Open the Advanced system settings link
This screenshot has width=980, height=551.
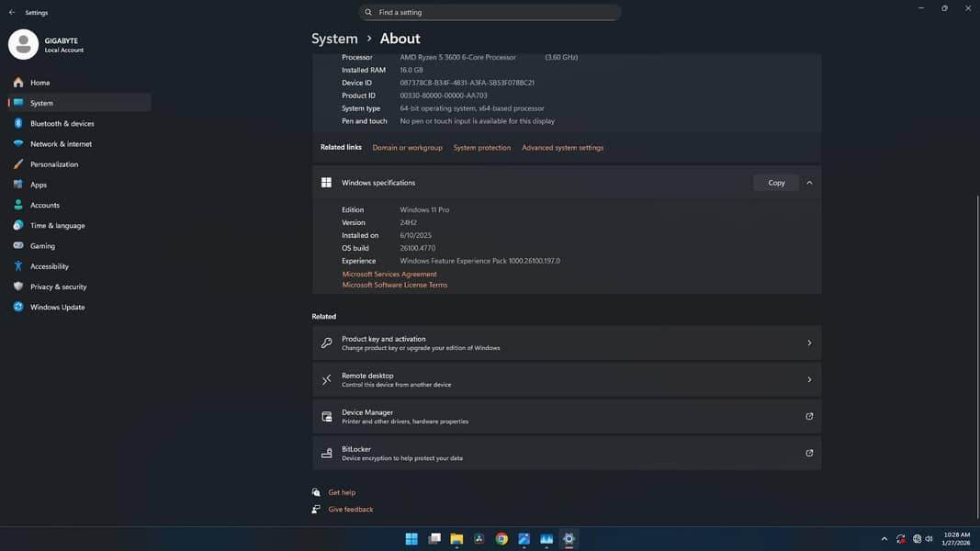click(562, 147)
